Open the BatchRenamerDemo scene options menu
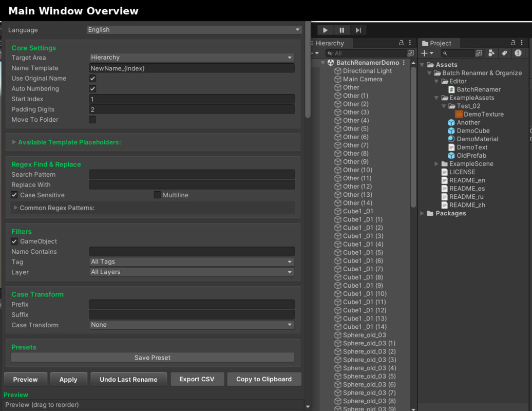This screenshot has width=532, height=411. (404, 63)
